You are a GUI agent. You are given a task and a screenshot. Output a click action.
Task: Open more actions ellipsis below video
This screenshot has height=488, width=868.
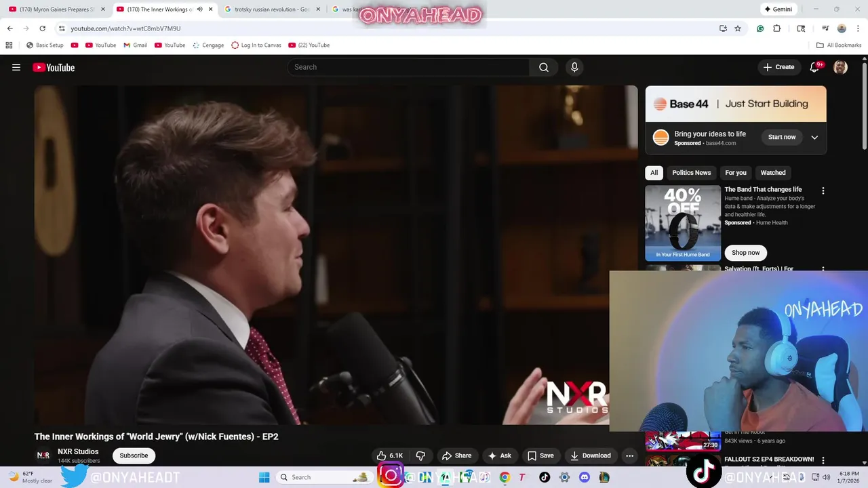pyautogui.click(x=629, y=455)
